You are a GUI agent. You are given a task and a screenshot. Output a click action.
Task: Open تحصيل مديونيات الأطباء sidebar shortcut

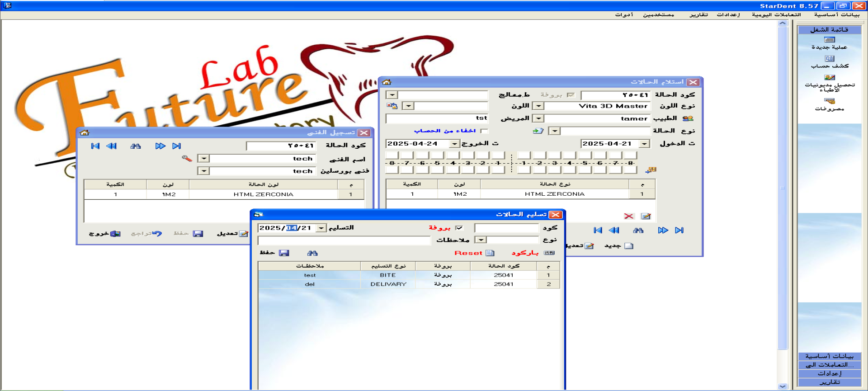[829, 84]
